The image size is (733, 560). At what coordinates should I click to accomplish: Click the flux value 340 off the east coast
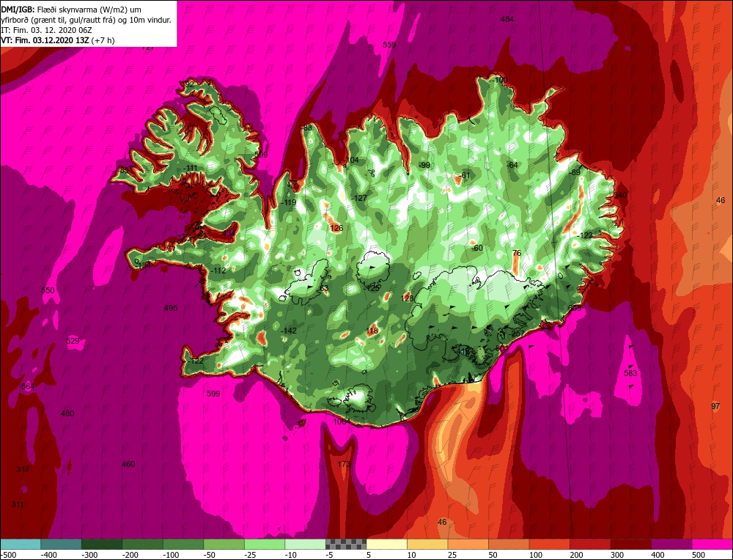(620, 195)
